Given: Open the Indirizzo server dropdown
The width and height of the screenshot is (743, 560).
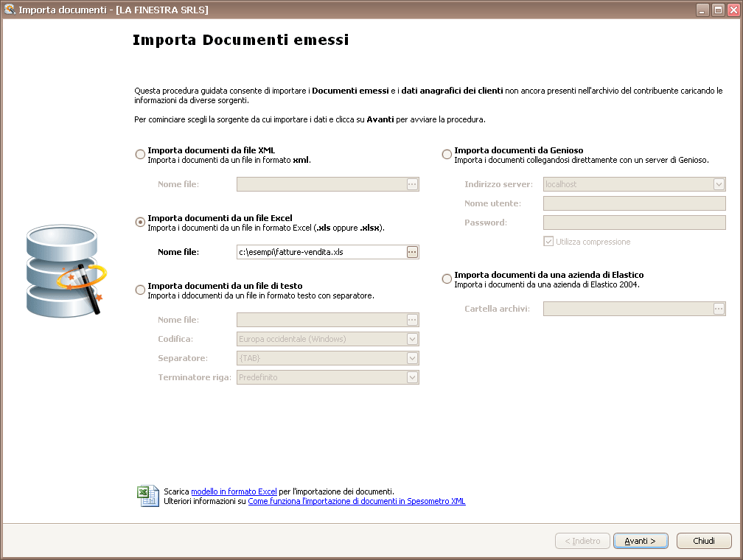Looking at the screenshot, I should pyautogui.click(x=719, y=184).
